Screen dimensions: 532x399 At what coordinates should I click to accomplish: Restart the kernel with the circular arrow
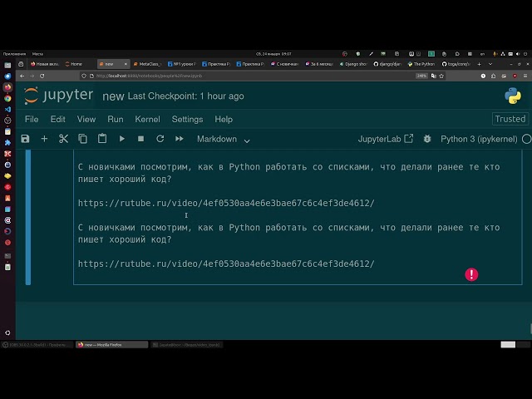pos(160,139)
